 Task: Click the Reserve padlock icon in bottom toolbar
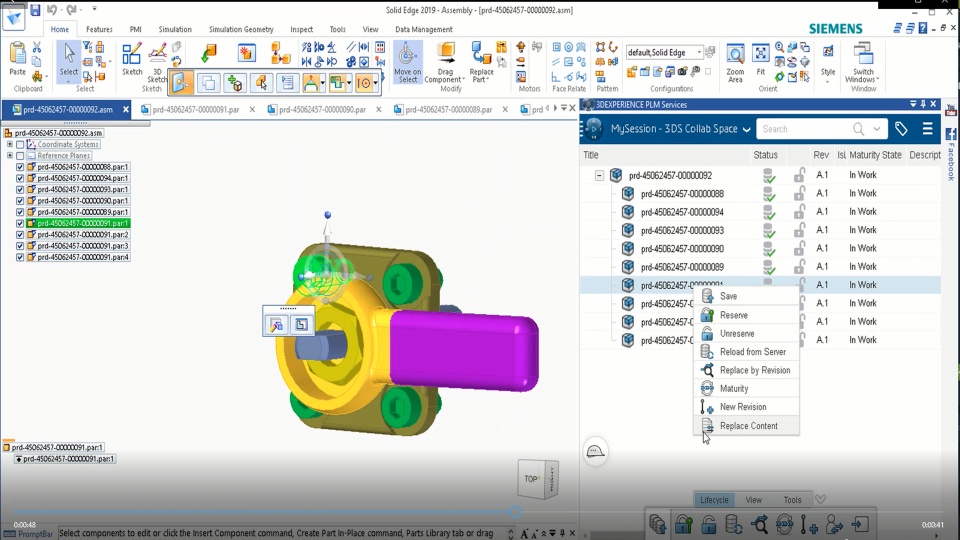(683, 525)
